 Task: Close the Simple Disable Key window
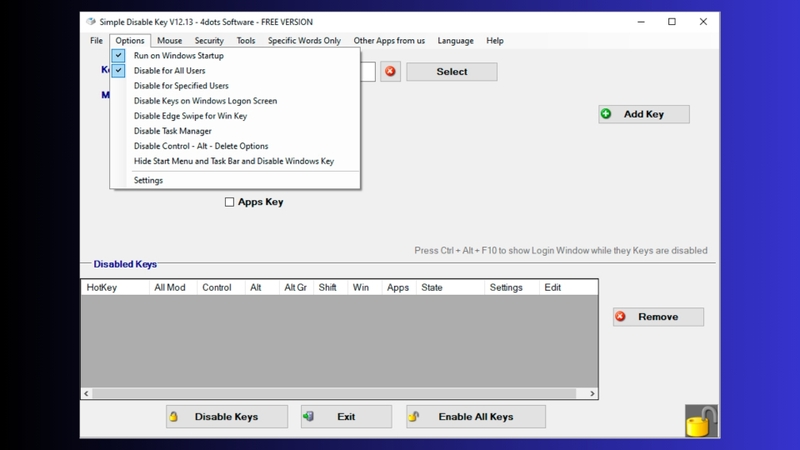703,22
